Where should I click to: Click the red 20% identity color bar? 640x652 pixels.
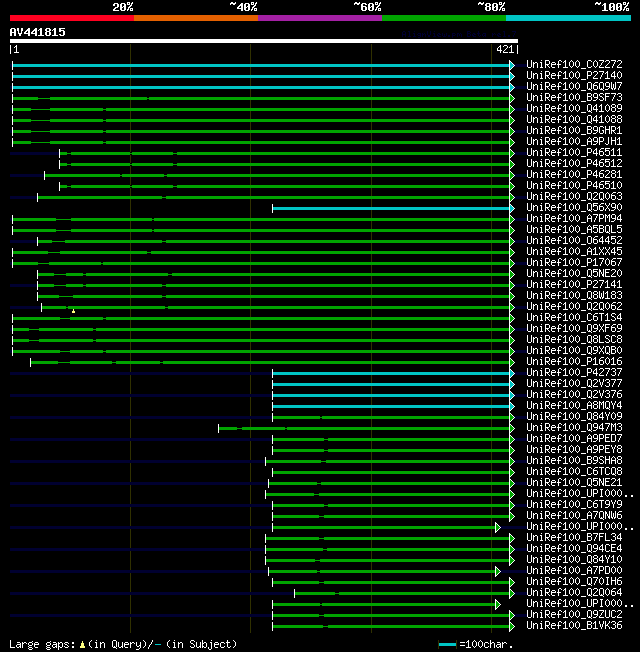click(x=72, y=18)
